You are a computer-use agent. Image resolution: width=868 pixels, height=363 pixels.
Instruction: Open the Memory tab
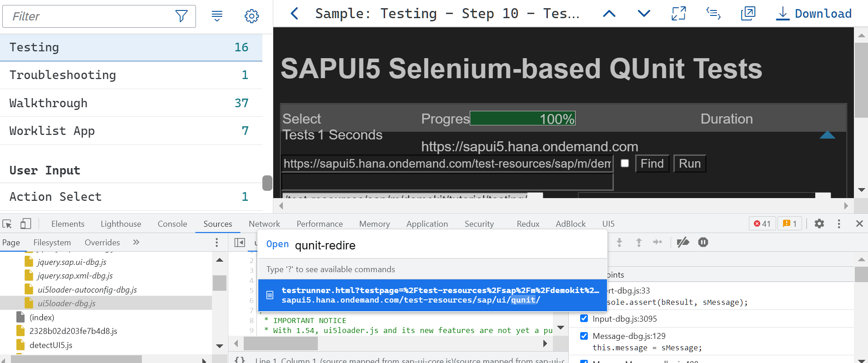[x=375, y=224]
